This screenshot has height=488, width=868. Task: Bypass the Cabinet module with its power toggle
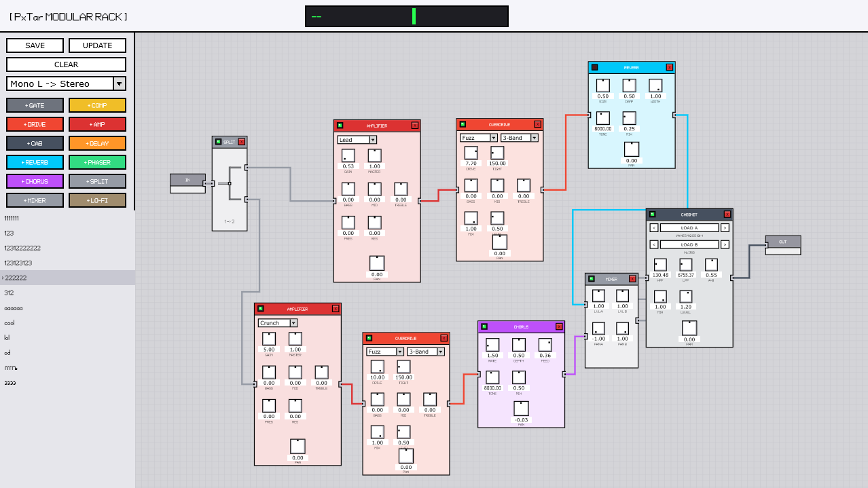(x=652, y=214)
